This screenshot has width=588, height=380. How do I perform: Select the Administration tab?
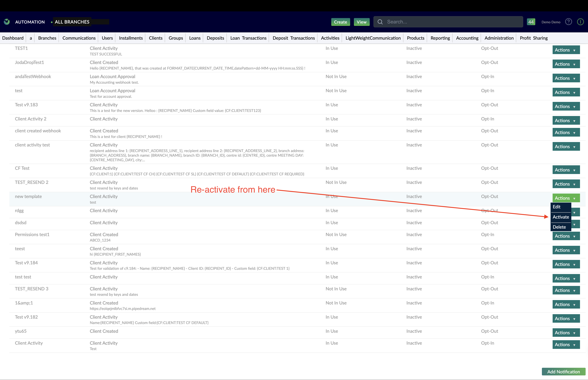click(x=499, y=38)
